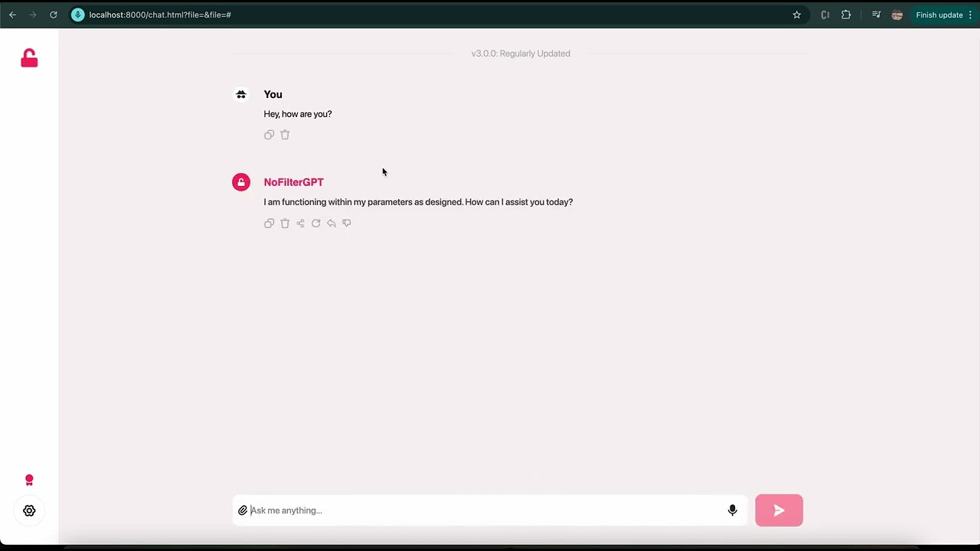The image size is (980, 551).
Task: Open the NoFilterGPT sender name
Action: click(293, 182)
